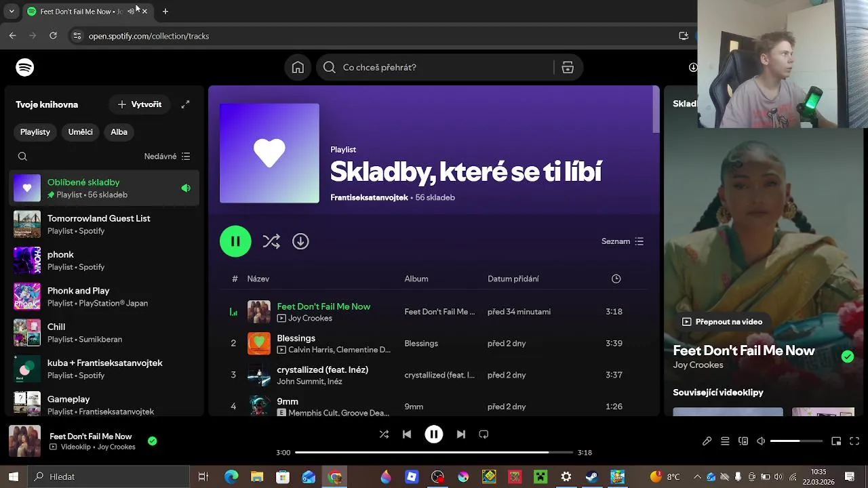Sort tracks by Název column
Viewport: 868px width, 488px height.
[x=258, y=279]
